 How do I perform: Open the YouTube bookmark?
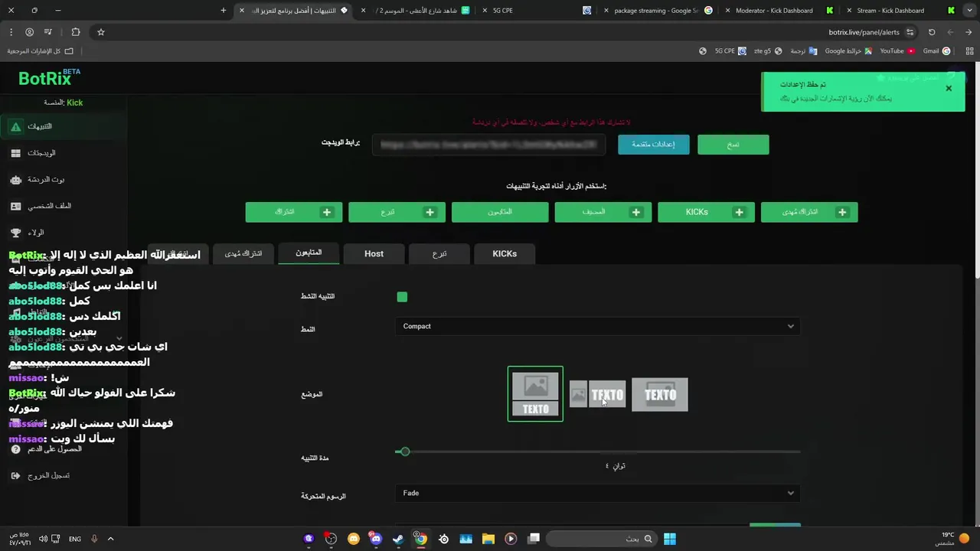897,51
